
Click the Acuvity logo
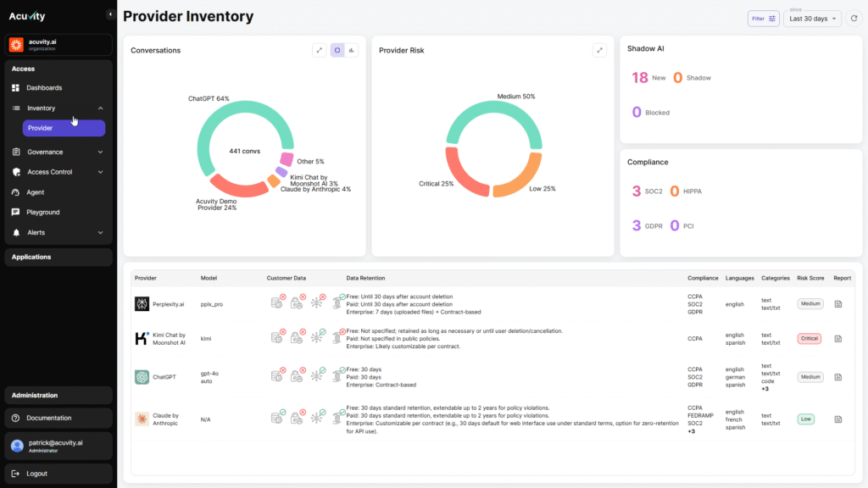[27, 16]
